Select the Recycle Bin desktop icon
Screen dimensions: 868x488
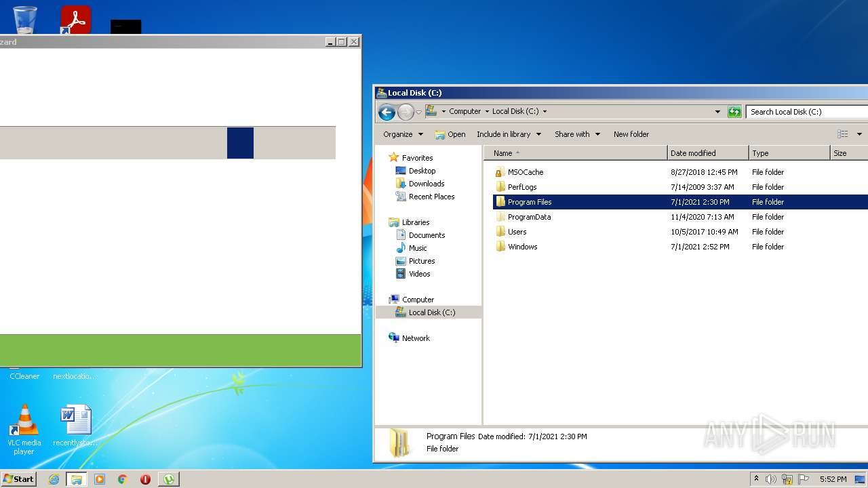coord(25,19)
